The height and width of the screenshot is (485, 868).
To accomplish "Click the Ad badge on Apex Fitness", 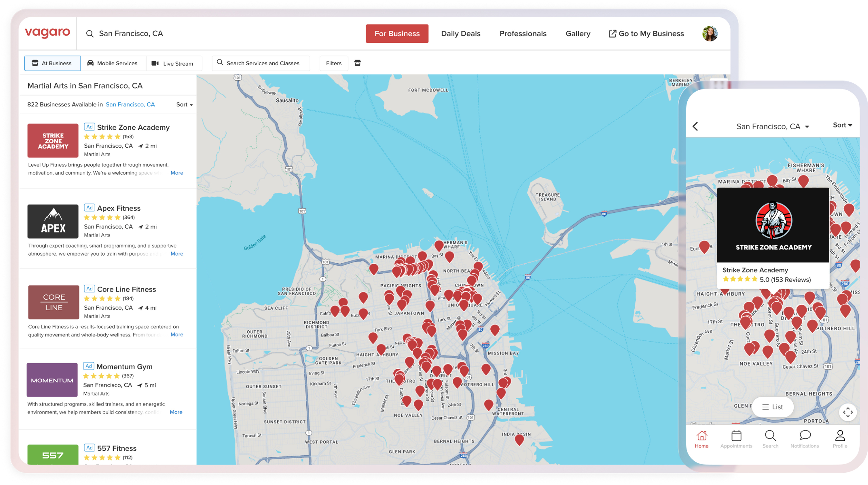I will pos(89,207).
